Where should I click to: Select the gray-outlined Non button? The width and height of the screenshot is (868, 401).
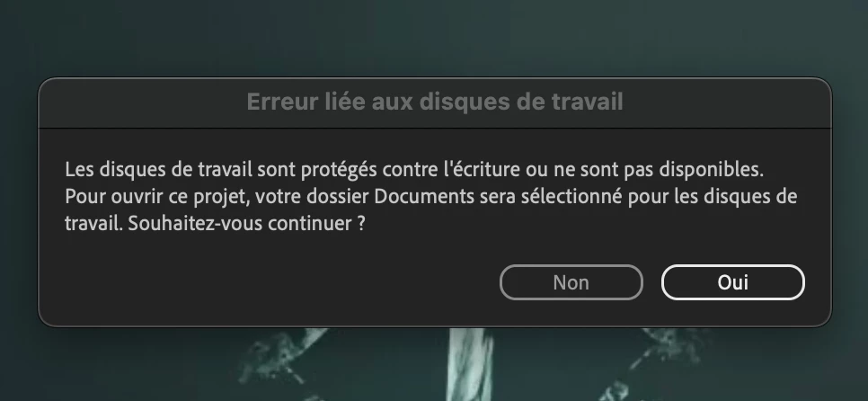(x=571, y=282)
